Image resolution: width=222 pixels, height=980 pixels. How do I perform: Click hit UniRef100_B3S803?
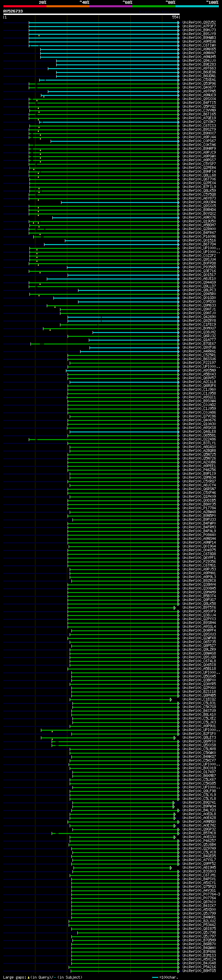[199, 871]
